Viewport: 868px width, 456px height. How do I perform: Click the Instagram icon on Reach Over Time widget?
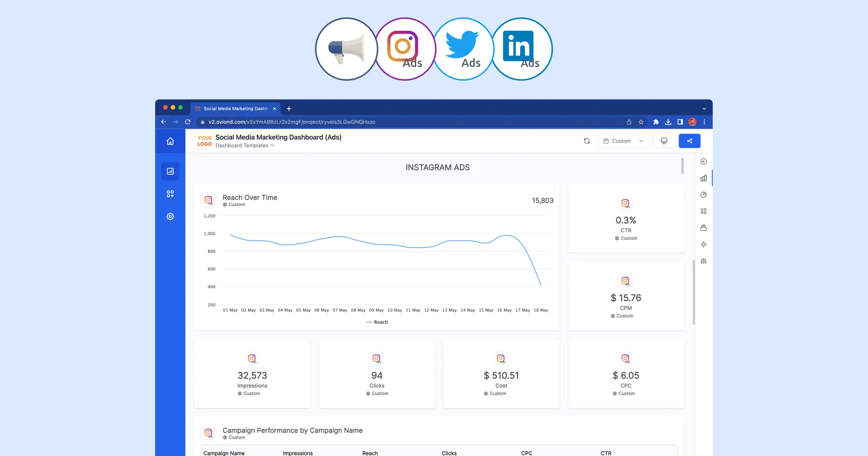coord(209,200)
